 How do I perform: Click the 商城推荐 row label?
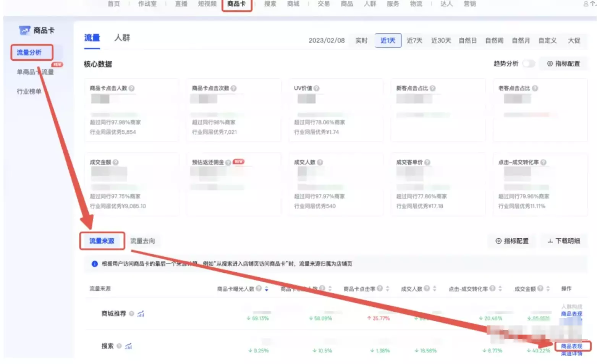[113, 314]
